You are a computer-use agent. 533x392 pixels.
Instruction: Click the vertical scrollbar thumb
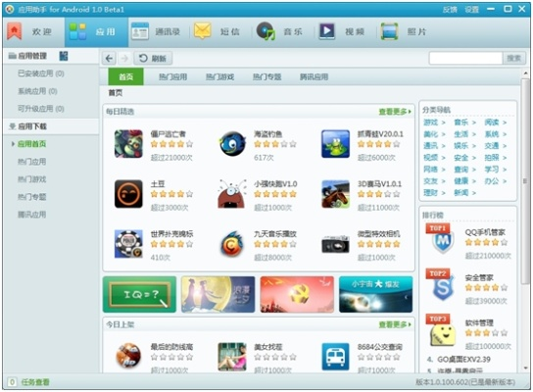(525, 180)
